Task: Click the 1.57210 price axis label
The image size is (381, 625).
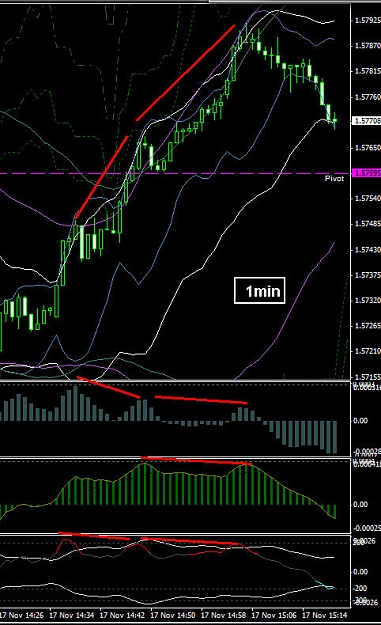Action: coord(367,351)
